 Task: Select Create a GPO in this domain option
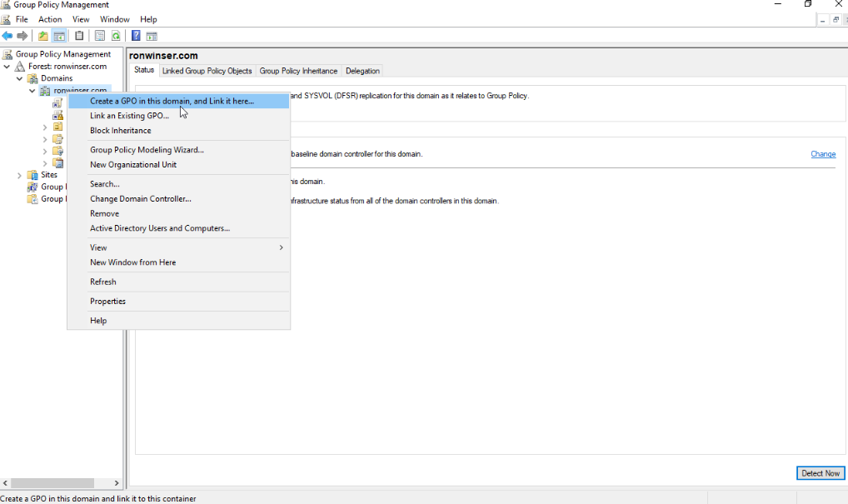coord(172,101)
